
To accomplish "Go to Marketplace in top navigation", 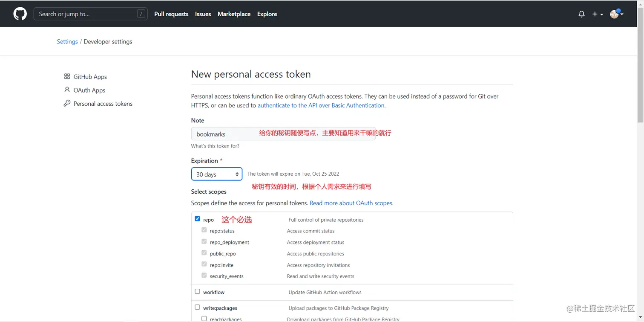I will [x=234, y=14].
